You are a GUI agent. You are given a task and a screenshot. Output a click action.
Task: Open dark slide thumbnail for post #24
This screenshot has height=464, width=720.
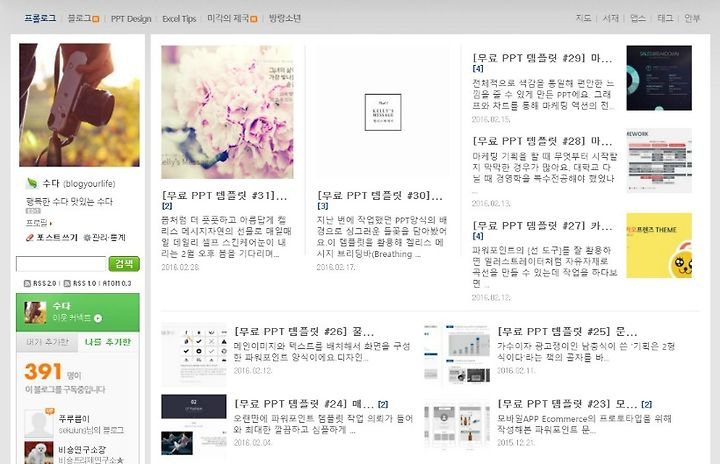pos(194,426)
